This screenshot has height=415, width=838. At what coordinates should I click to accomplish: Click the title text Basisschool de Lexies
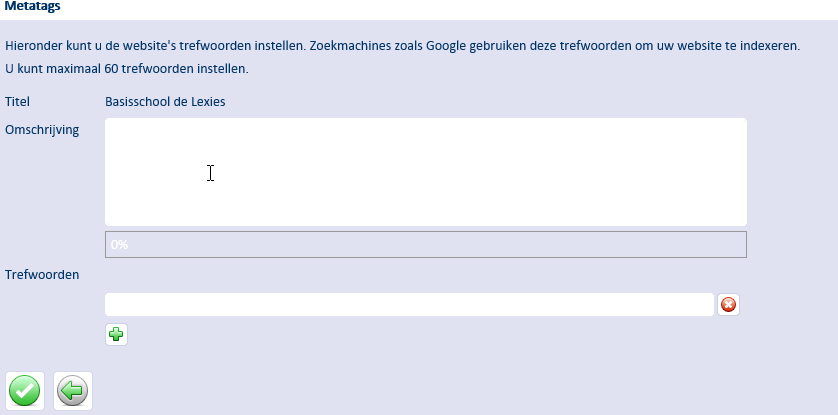pyautogui.click(x=165, y=101)
